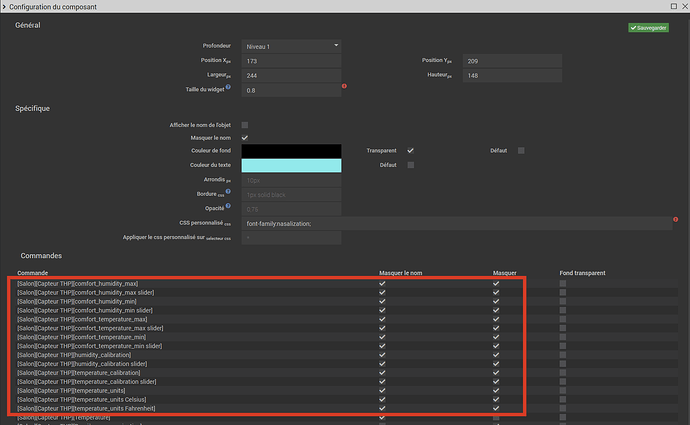Enable Défaut checkbox for background color
Image resolution: width=690 pixels, height=425 pixels.
tap(521, 150)
